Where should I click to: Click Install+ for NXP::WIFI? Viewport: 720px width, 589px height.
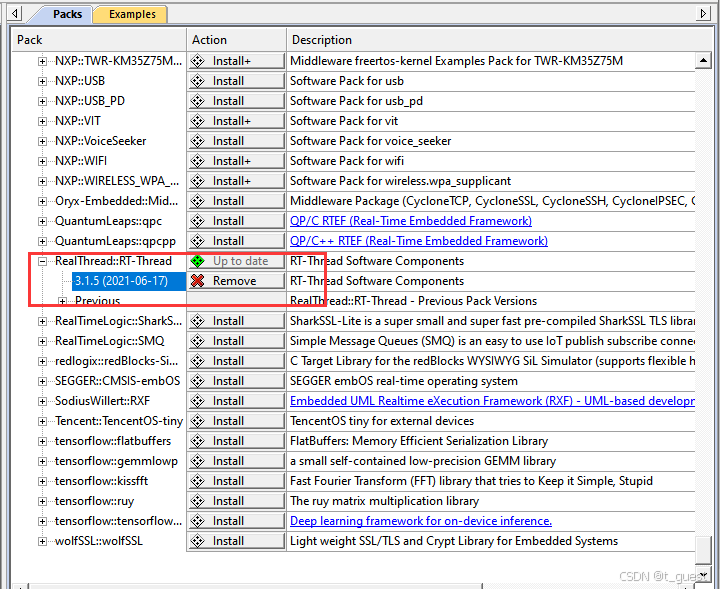point(236,161)
